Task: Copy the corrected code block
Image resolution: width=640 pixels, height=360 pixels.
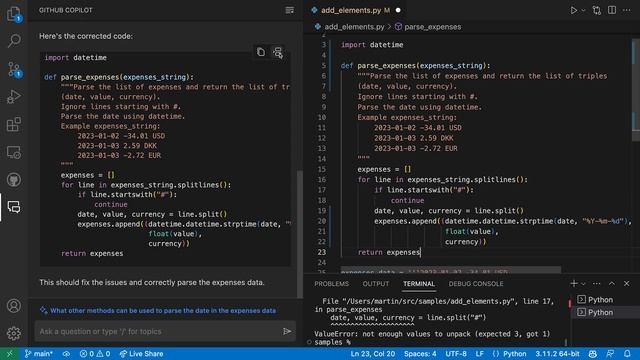Action: (261, 52)
